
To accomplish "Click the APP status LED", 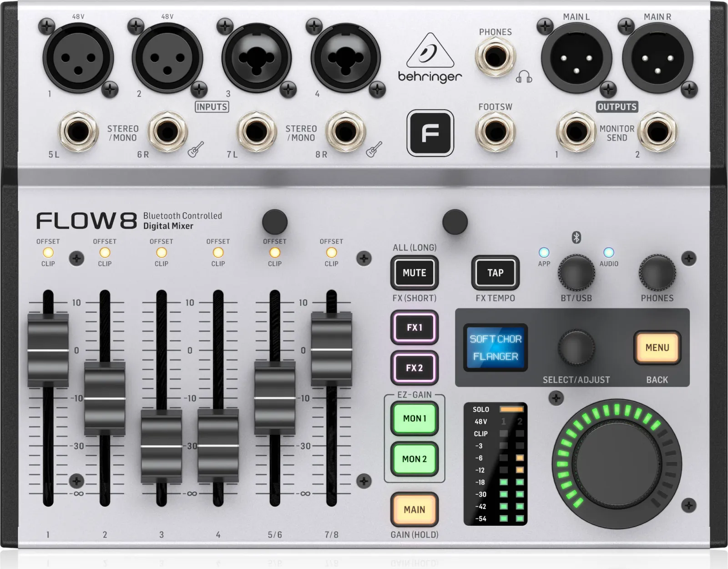I will coord(544,252).
